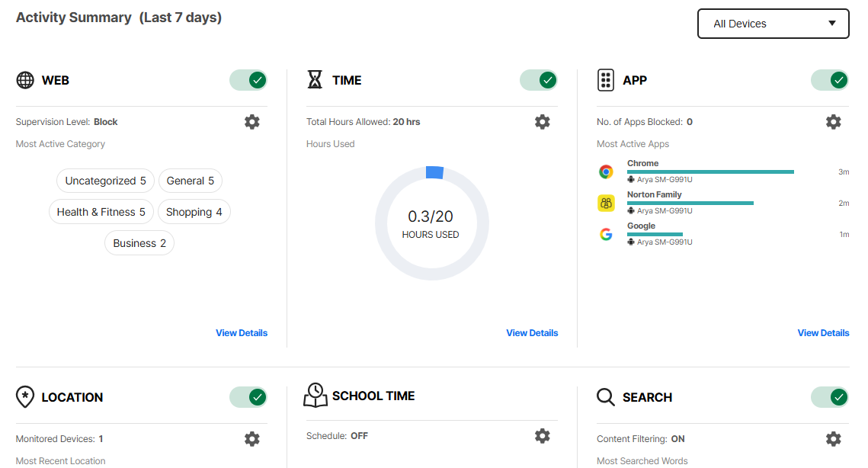
Task: Disable the Time supervision switch
Action: [539, 80]
